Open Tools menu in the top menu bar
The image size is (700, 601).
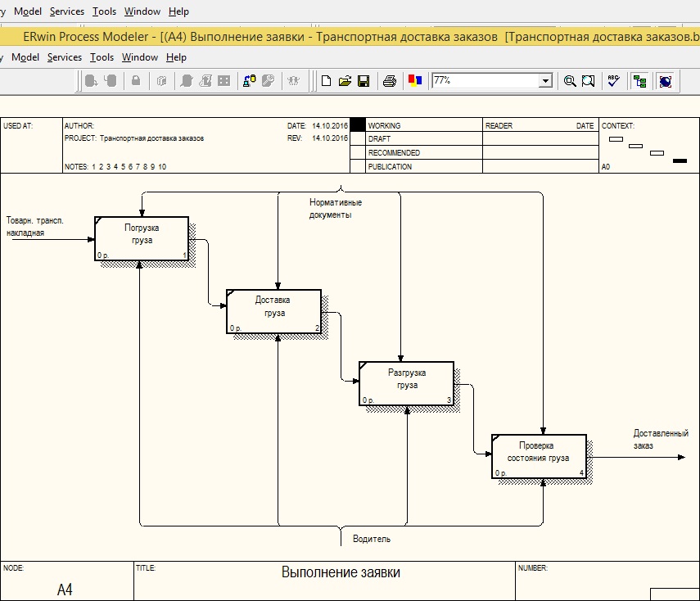(104, 11)
